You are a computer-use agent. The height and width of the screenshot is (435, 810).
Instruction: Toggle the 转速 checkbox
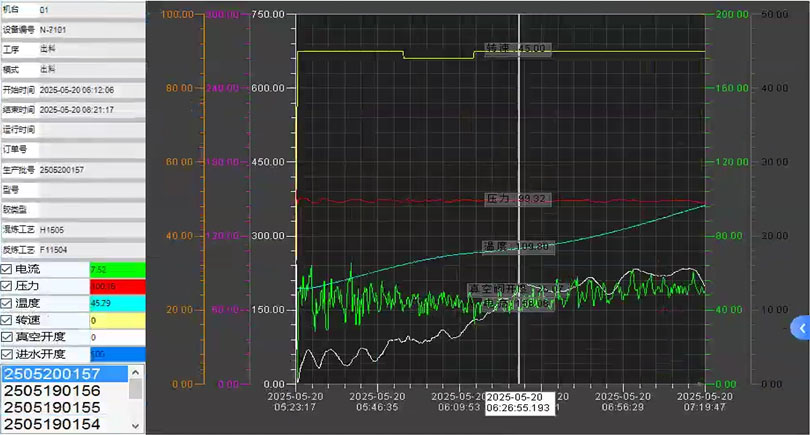(x=8, y=320)
